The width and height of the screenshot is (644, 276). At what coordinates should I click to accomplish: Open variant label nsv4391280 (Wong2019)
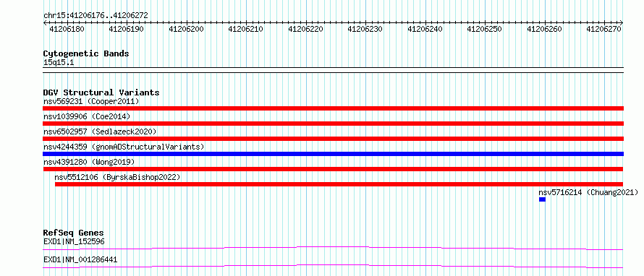[x=89, y=162]
